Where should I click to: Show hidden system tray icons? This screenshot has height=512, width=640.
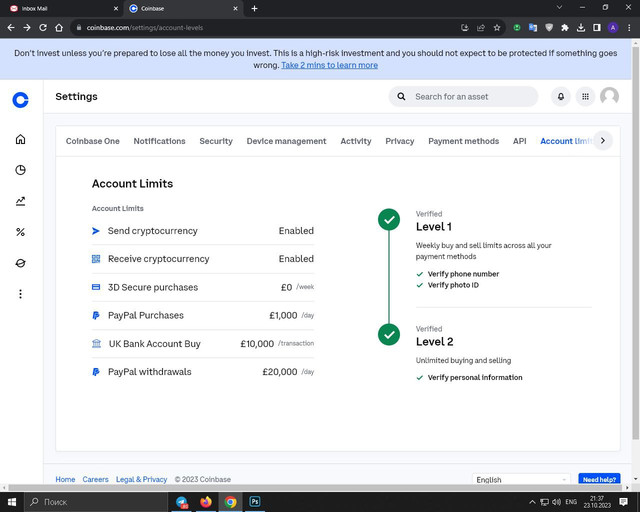coord(532,502)
